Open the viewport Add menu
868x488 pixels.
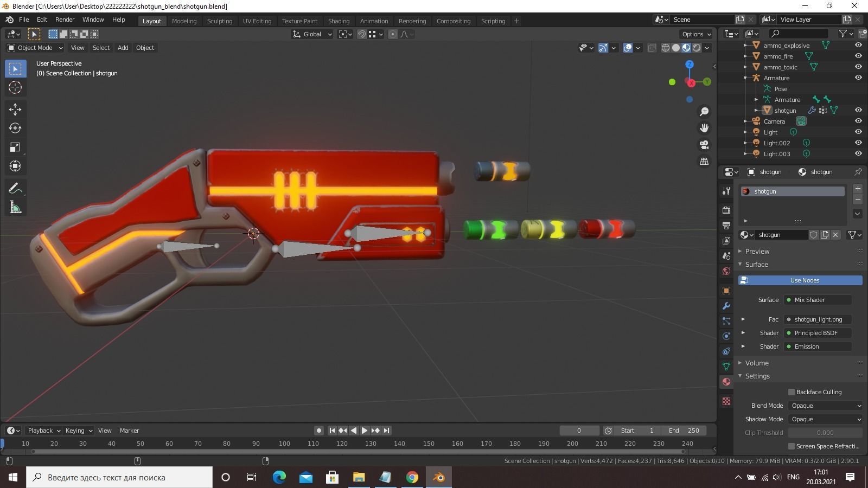(123, 48)
